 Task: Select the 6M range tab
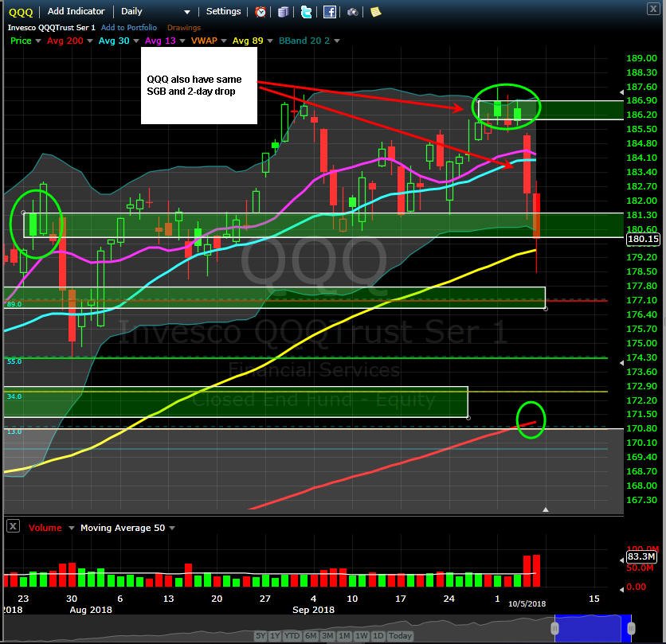pyautogui.click(x=311, y=635)
